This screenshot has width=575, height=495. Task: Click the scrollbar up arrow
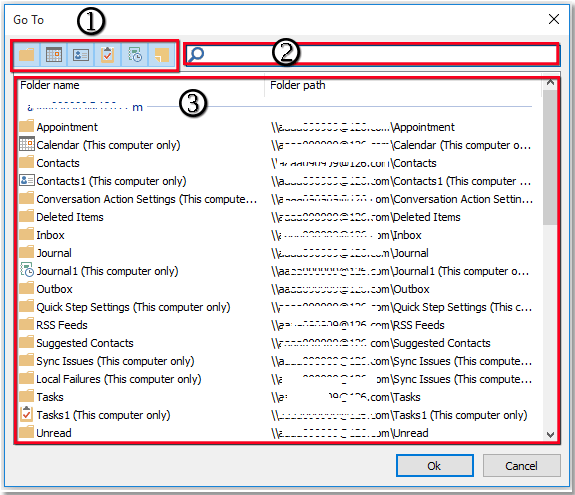pos(550,83)
